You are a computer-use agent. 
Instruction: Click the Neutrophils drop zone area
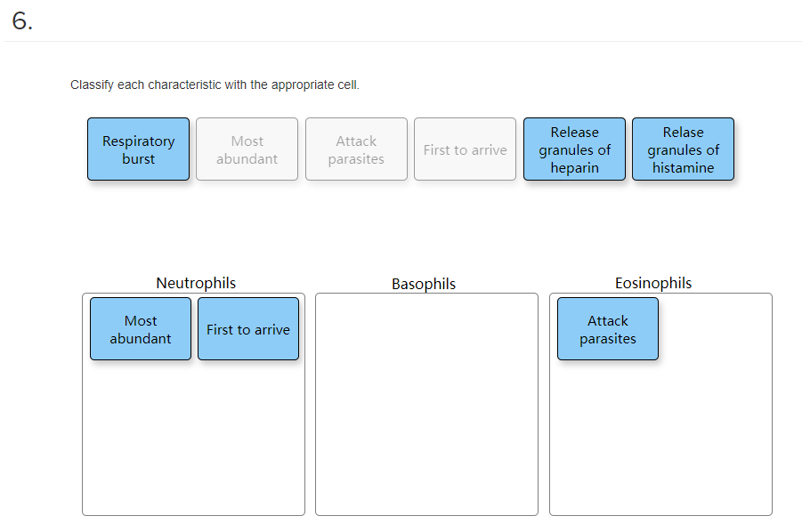(x=193, y=436)
